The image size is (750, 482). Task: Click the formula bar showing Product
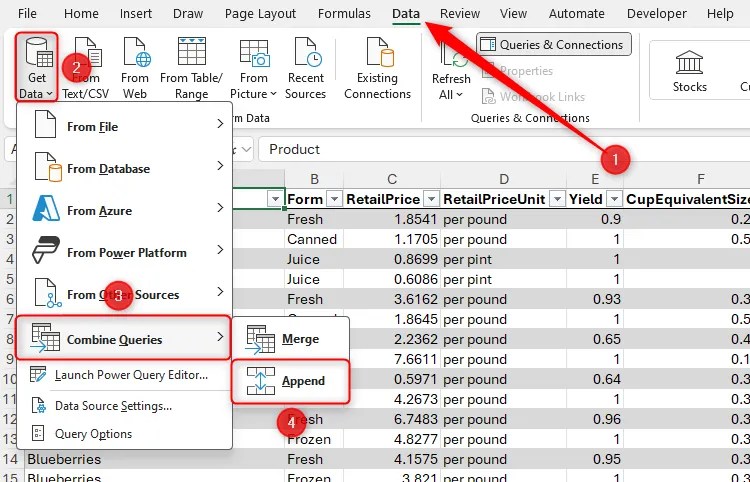pos(505,150)
